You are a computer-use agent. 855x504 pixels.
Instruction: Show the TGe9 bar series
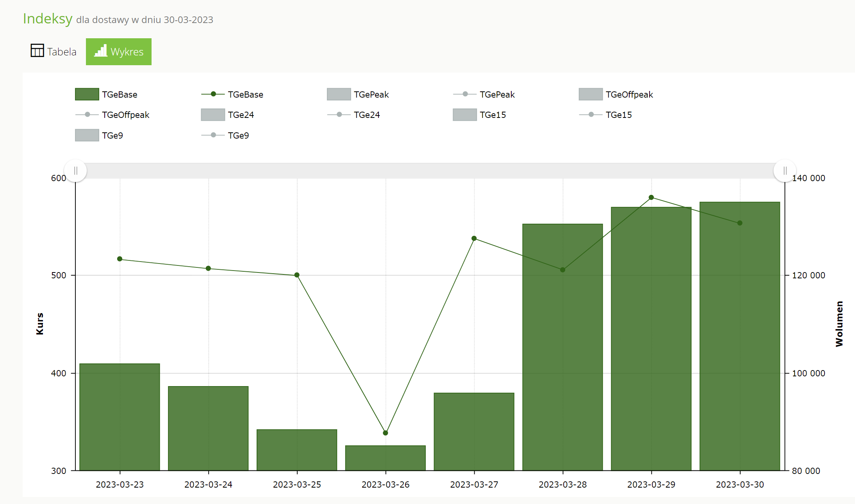(x=87, y=135)
